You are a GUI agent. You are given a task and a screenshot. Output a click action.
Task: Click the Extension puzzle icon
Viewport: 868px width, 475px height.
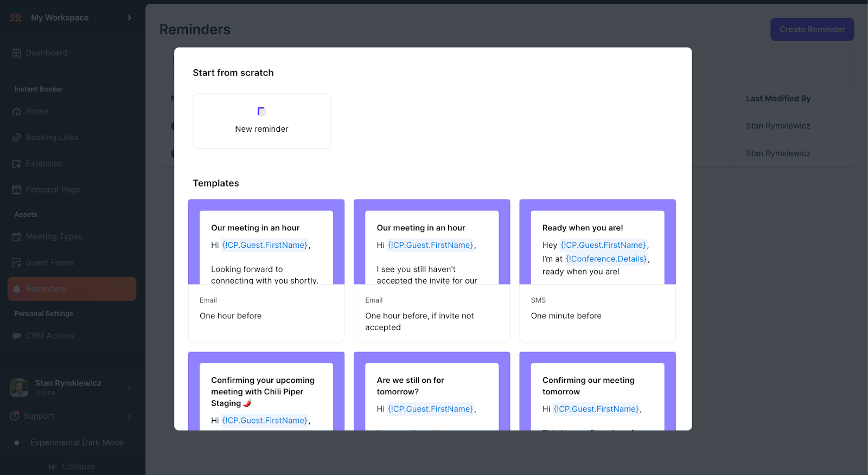pos(17,164)
